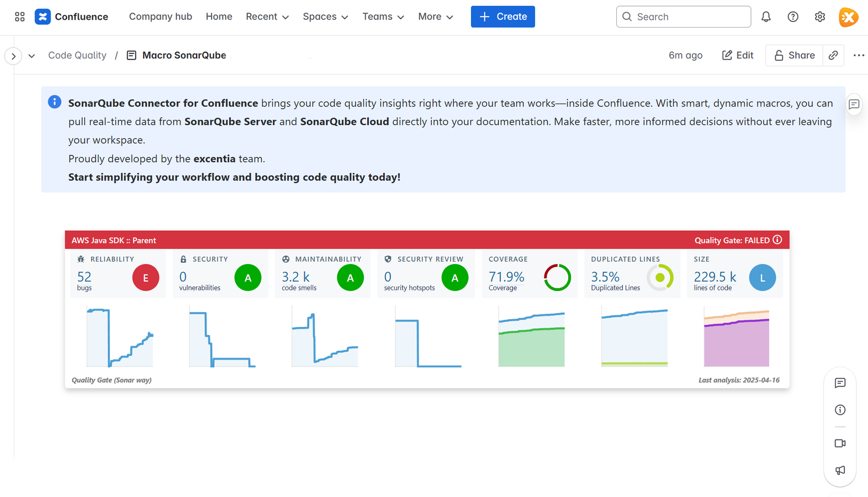Click the Duplicated Lines circle indicator
Screen dimensions: 868x497
[x=660, y=278]
